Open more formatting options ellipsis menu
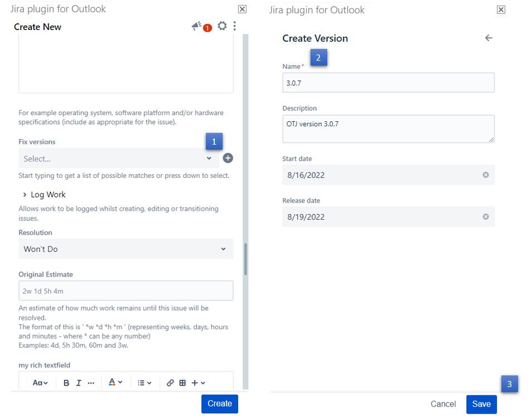532x416 pixels. (x=91, y=383)
